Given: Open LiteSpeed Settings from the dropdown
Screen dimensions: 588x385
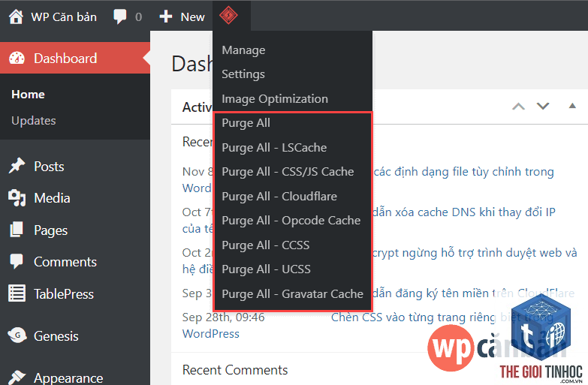Looking at the screenshot, I should [243, 74].
